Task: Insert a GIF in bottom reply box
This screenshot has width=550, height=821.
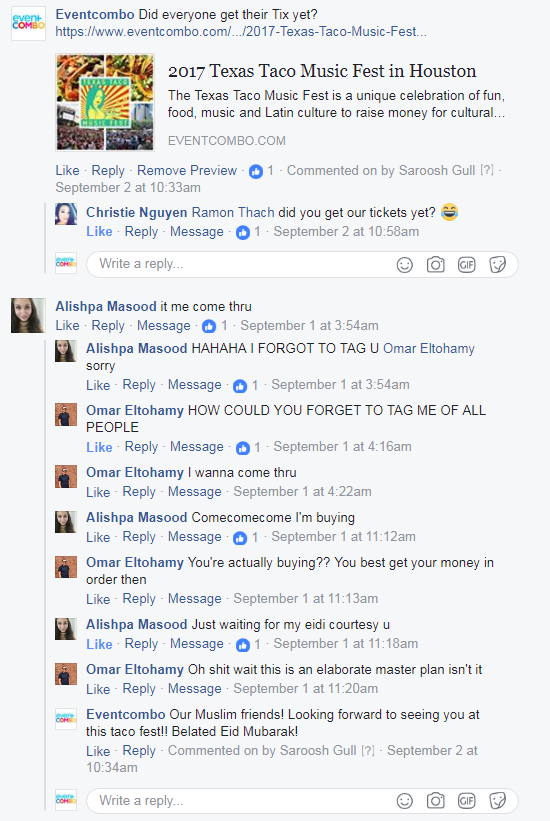Action: tap(466, 801)
